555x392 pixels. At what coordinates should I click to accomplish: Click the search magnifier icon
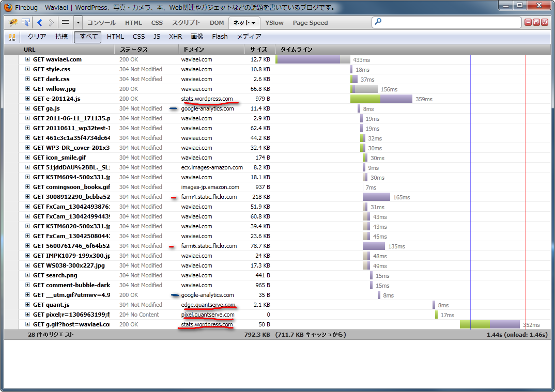[x=378, y=22]
